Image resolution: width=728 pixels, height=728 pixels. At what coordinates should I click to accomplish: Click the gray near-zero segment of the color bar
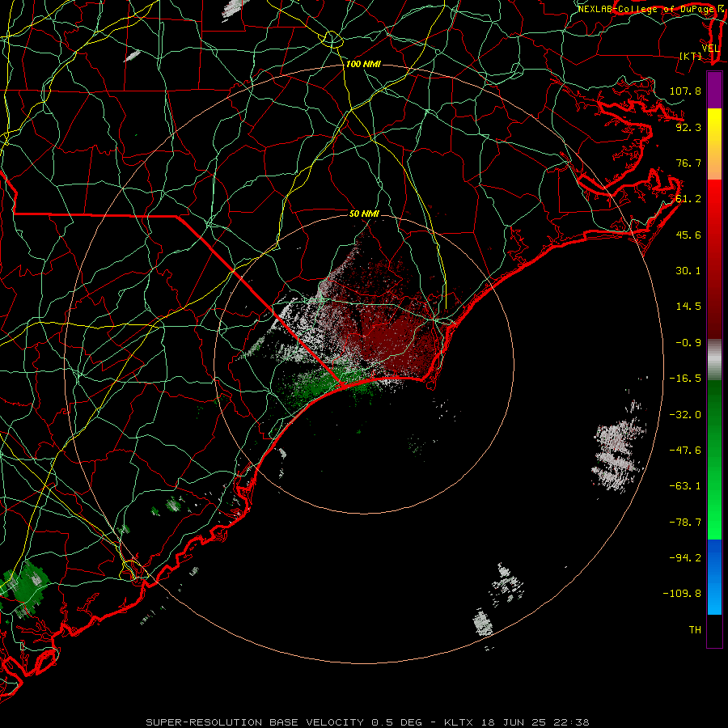pyautogui.click(x=714, y=359)
